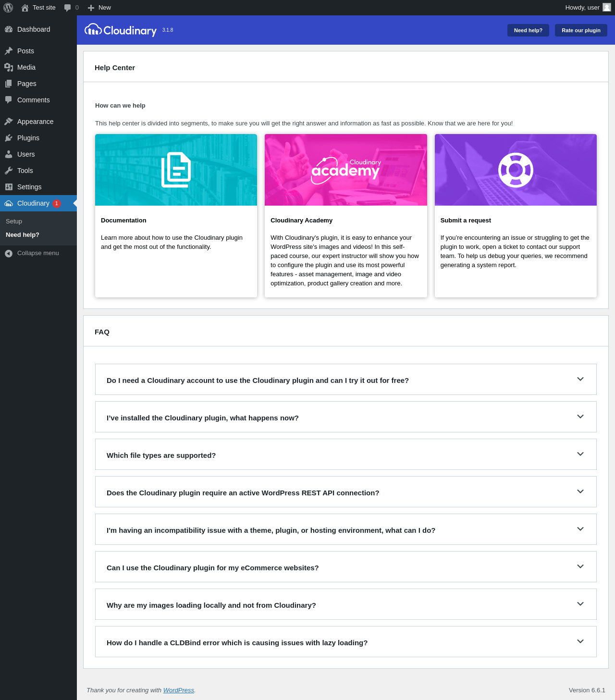615x700 pixels.
Task: Open the 'Submit a request' card title
Action: point(466,221)
